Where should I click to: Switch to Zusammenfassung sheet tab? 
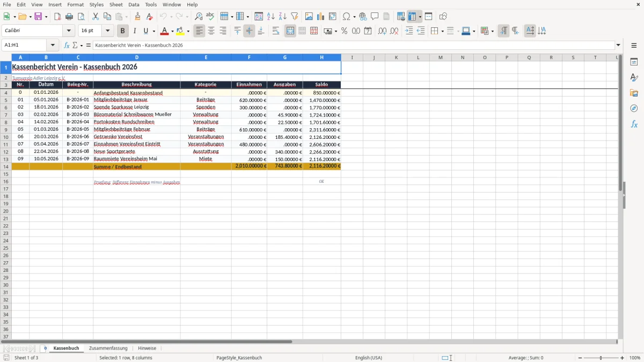coord(108,349)
